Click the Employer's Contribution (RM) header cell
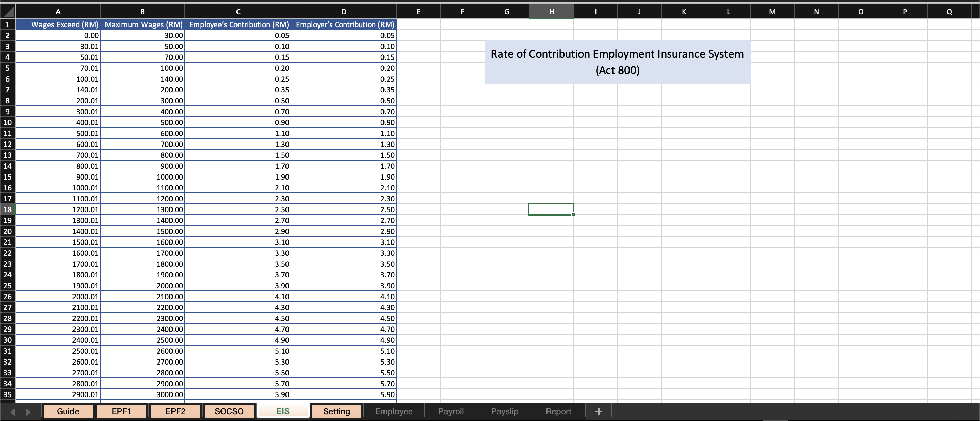The height and width of the screenshot is (421, 980). pos(344,24)
